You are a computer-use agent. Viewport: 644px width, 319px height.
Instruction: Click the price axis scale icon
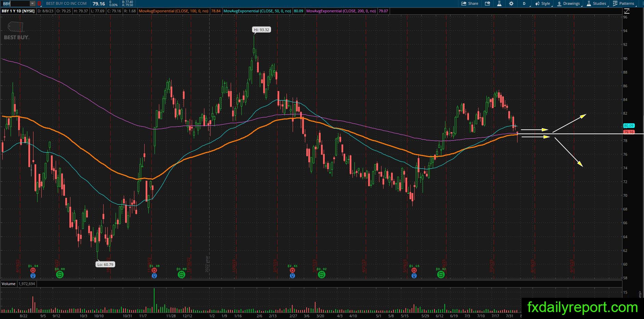point(627,11)
